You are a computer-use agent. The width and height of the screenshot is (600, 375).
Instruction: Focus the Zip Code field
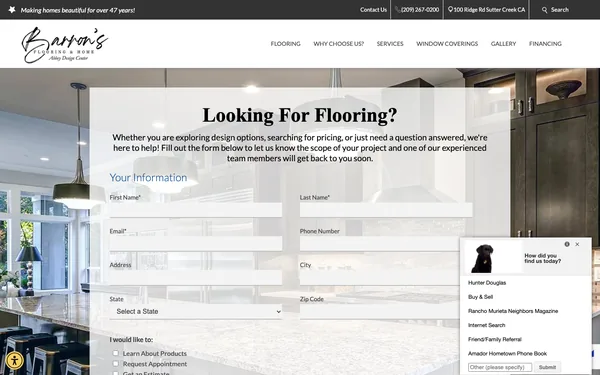(x=379, y=311)
